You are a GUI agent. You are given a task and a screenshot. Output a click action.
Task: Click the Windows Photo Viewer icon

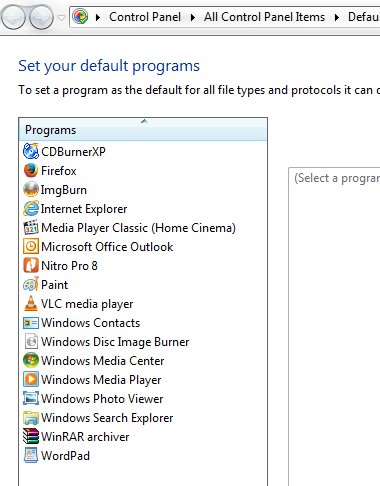31,398
